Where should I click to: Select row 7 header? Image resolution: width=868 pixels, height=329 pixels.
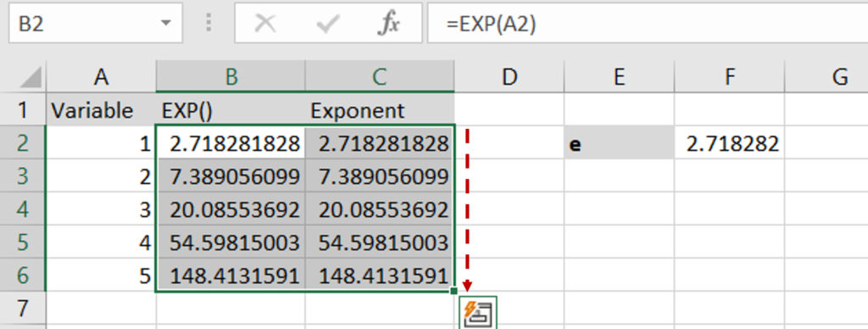[x=23, y=308]
